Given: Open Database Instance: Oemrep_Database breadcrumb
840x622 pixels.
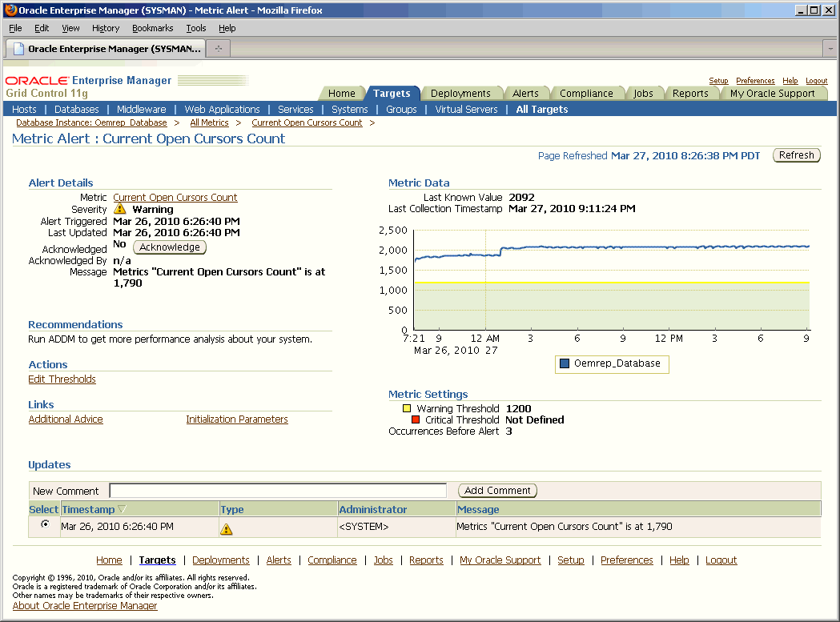Looking at the screenshot, I should (x=91, y=122).
